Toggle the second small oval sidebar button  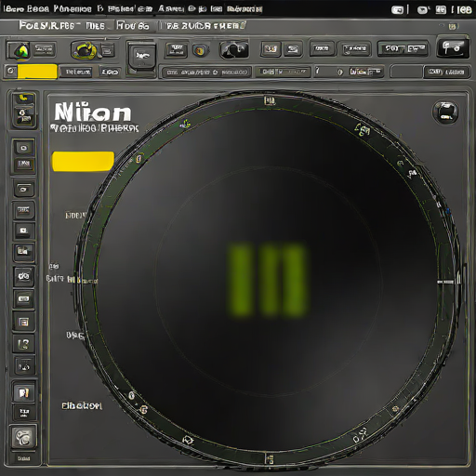point(24,189)
